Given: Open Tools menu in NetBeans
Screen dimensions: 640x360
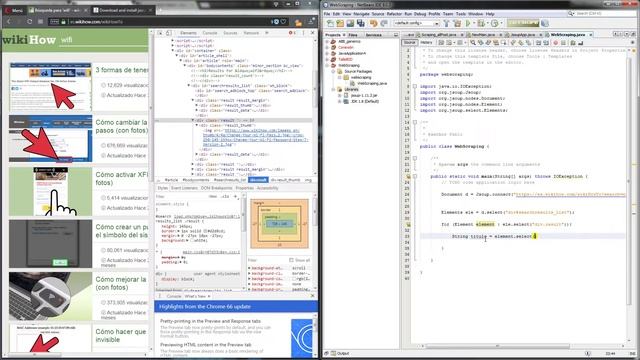Looking at the screenshot, I should point(461,14).
